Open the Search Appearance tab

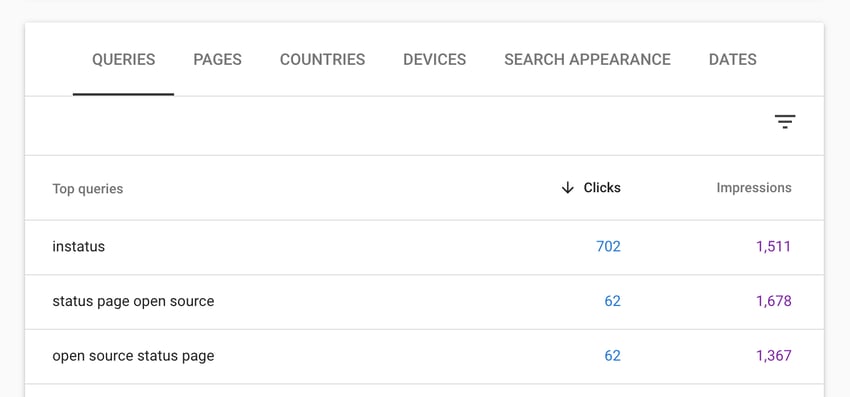coord(588,60)
